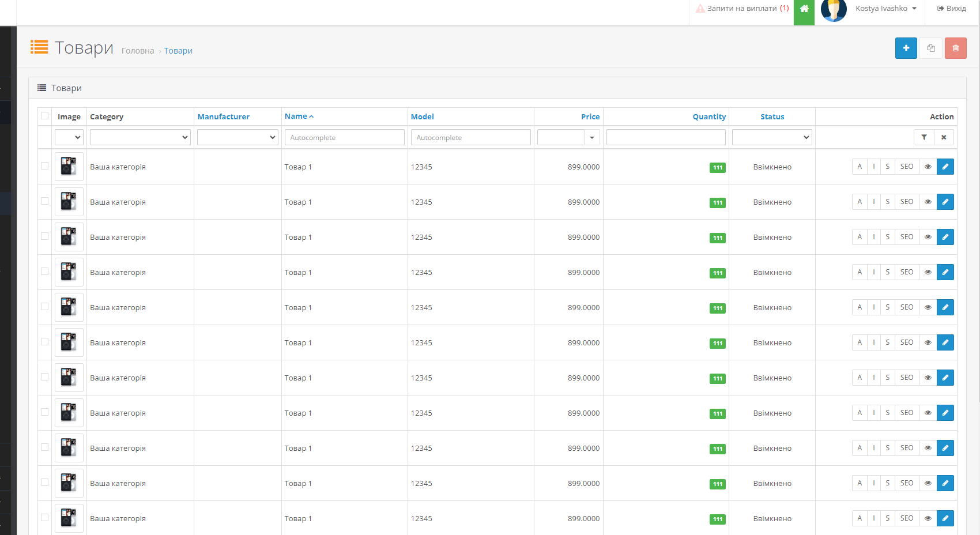Viewport: 980px width, 535px height.
Task: Click the copy product icon button
Action: [x=930, y=48]
